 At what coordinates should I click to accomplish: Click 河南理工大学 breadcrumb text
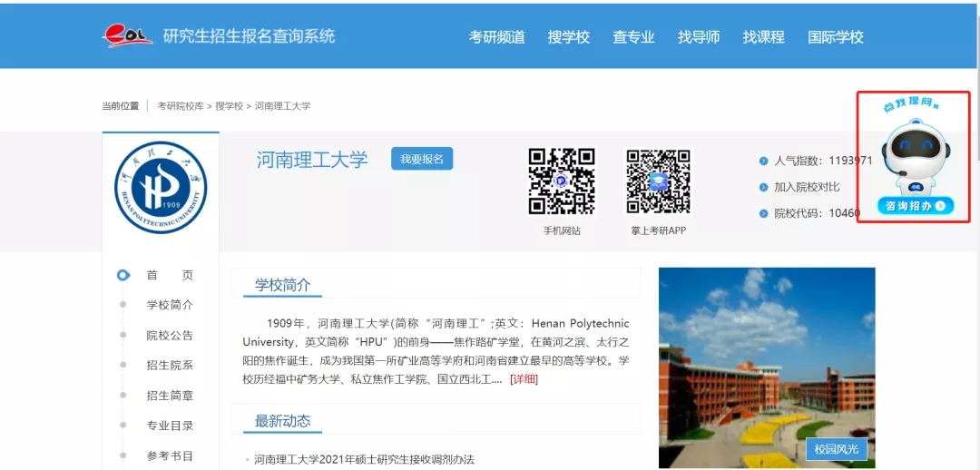(282, 106)
